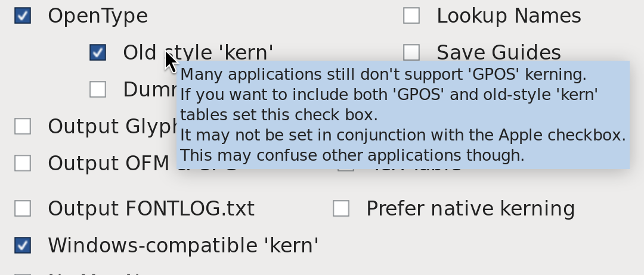The image size is (644, 275).
Task: Click the blue 'GPOS' kerning tooltip
Action: pos(402,115)
